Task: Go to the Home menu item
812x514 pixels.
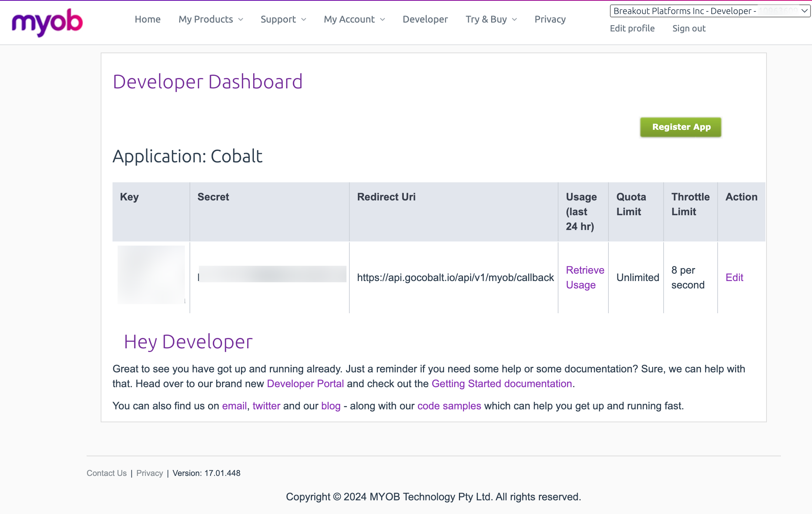Action: [147, 20]
